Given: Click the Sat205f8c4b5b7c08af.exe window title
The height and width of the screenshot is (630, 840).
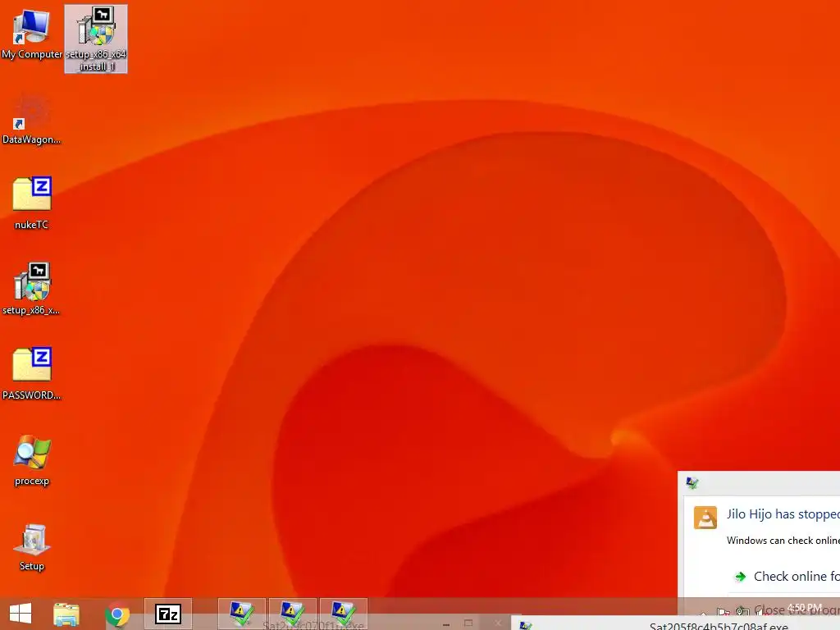Looking at the screenshot, I should tap(719, 626).
